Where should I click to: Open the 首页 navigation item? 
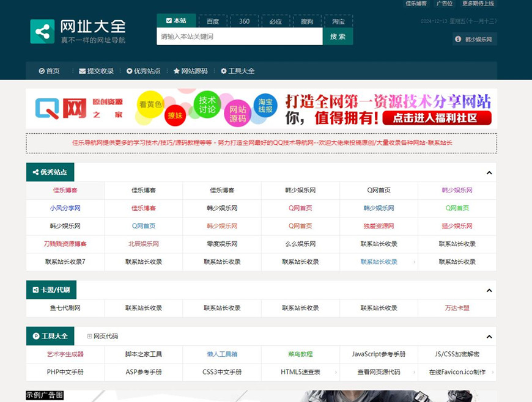coord(50,71)
